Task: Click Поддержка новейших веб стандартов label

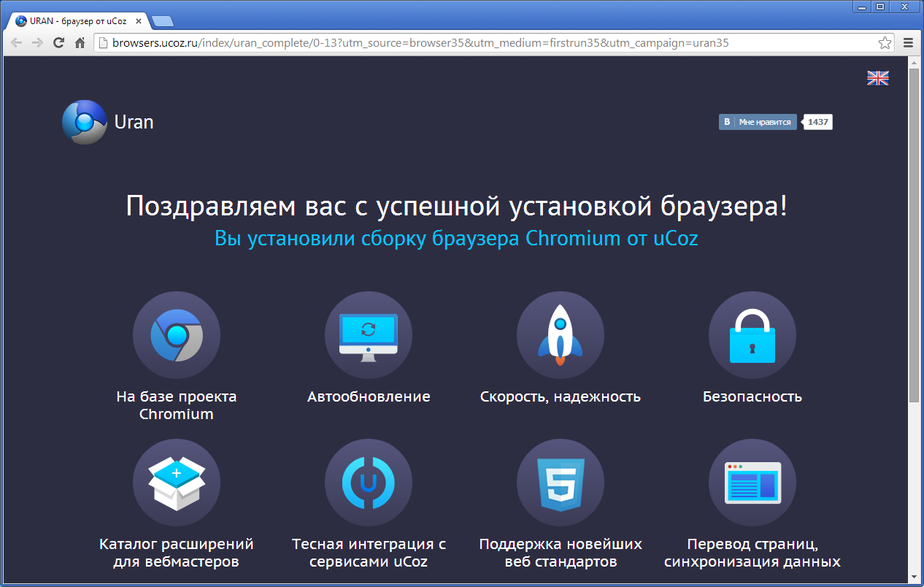Action: tap(561, 553)
